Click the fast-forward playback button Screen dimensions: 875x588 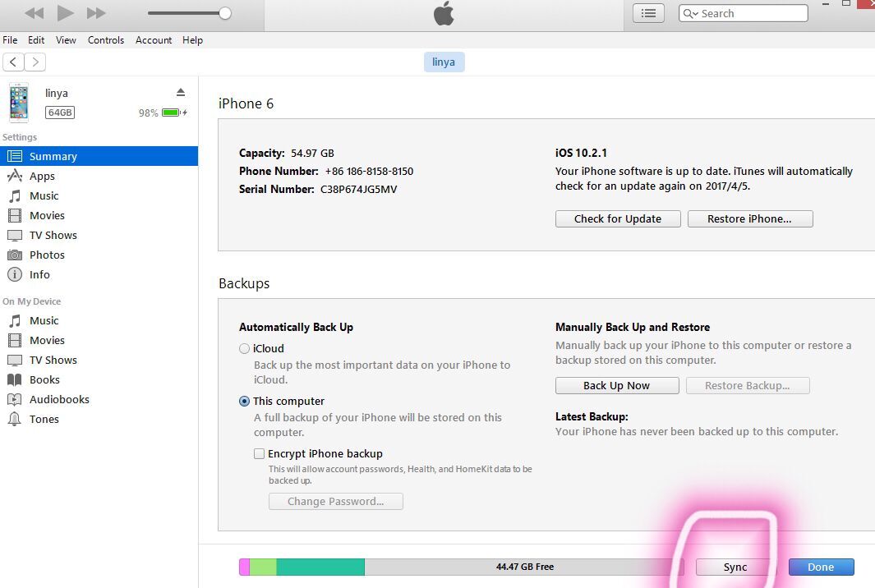coord(96,13)
